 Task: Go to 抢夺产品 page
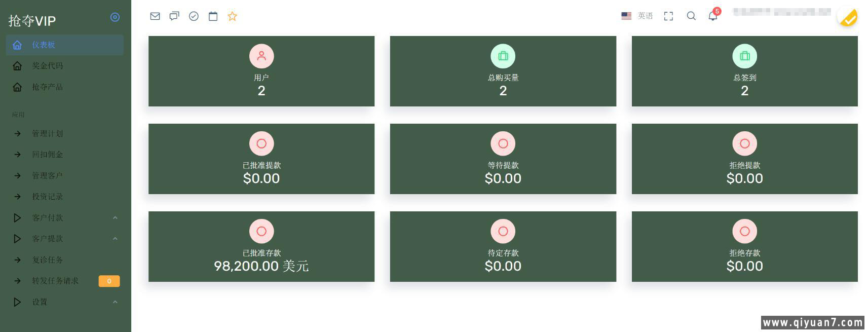48,87
